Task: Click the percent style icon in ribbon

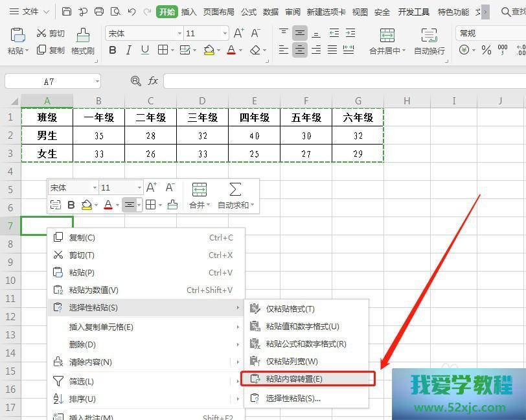Action: (x=486, y=50)
